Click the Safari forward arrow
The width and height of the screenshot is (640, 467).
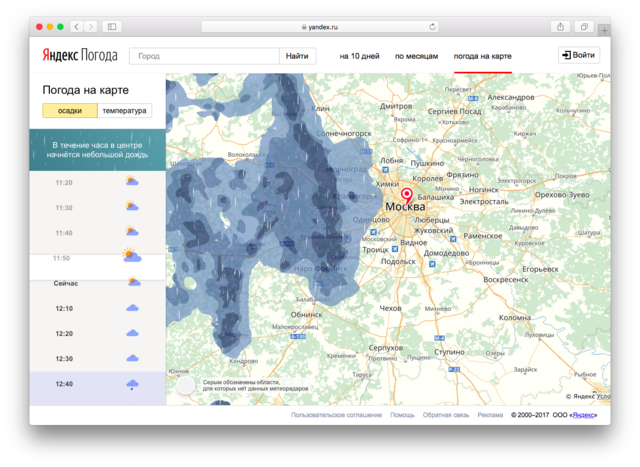pyautogui.click(x=92, y=26)
